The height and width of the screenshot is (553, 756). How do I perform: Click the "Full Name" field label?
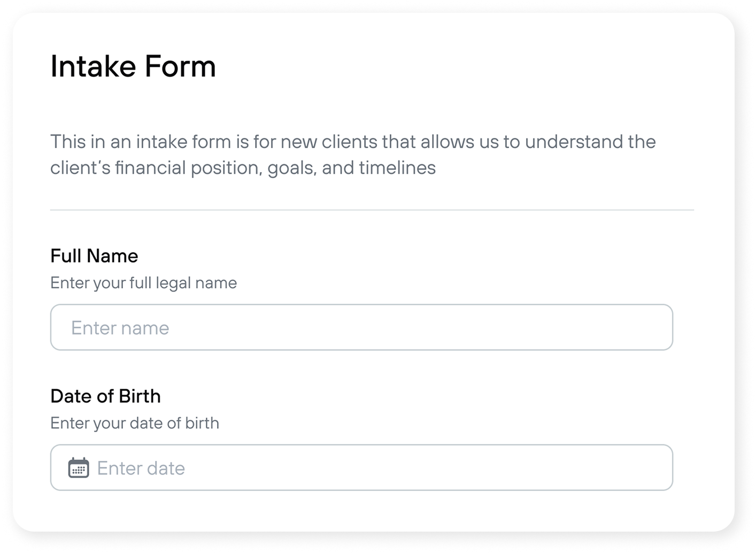click(x=94, y=256)
